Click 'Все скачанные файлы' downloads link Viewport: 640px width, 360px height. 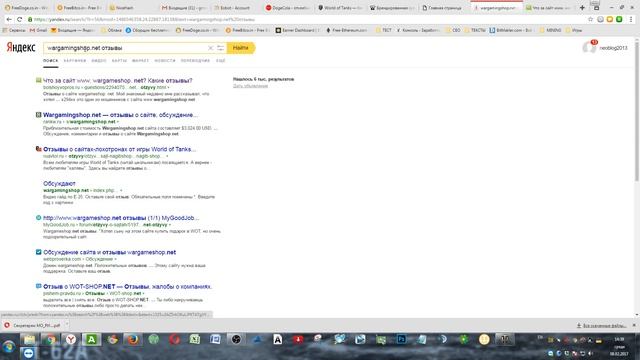(602, 325)
